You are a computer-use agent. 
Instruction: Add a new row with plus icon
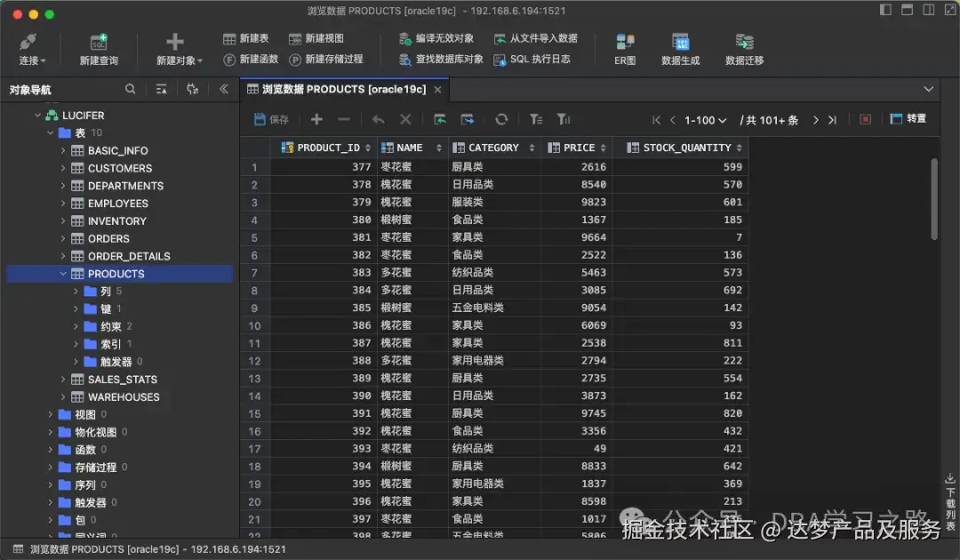(x=316, y=119)
